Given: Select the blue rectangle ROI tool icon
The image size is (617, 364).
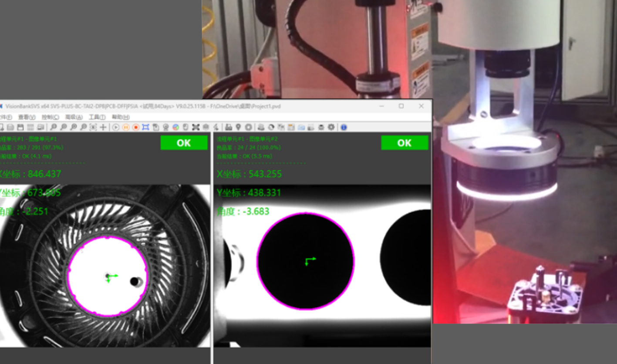Looking at the screenshot, I should pyautogui.click(x=145, y=127).
